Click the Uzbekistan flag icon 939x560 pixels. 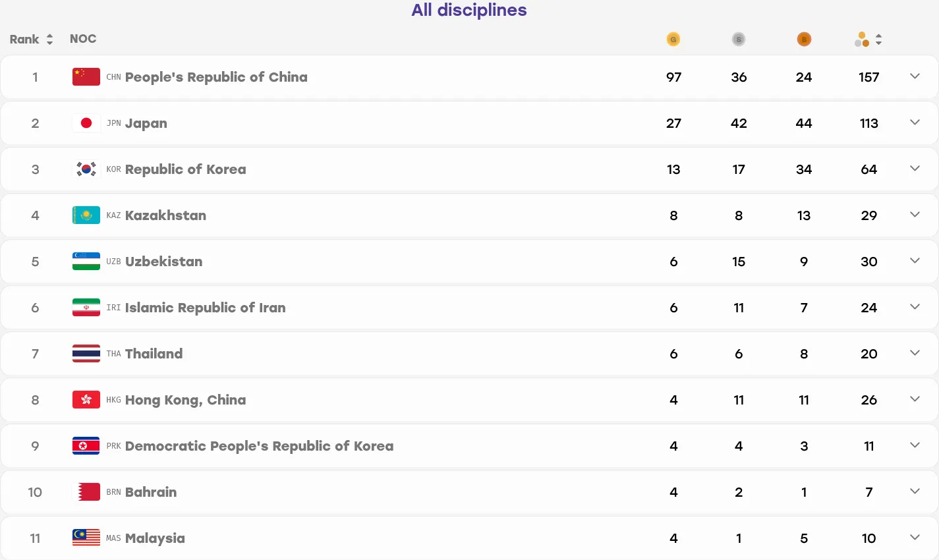pyautogui.click(x=86, y=262)
